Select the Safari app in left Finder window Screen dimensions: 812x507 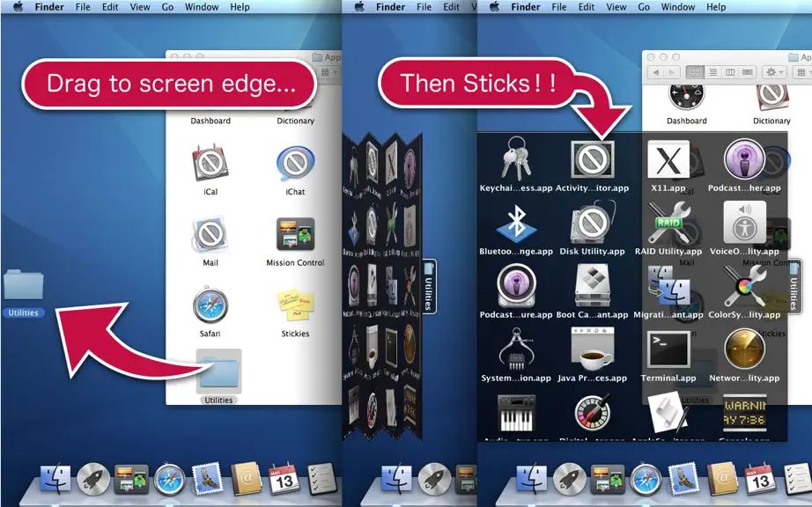(x=210, y=305)
